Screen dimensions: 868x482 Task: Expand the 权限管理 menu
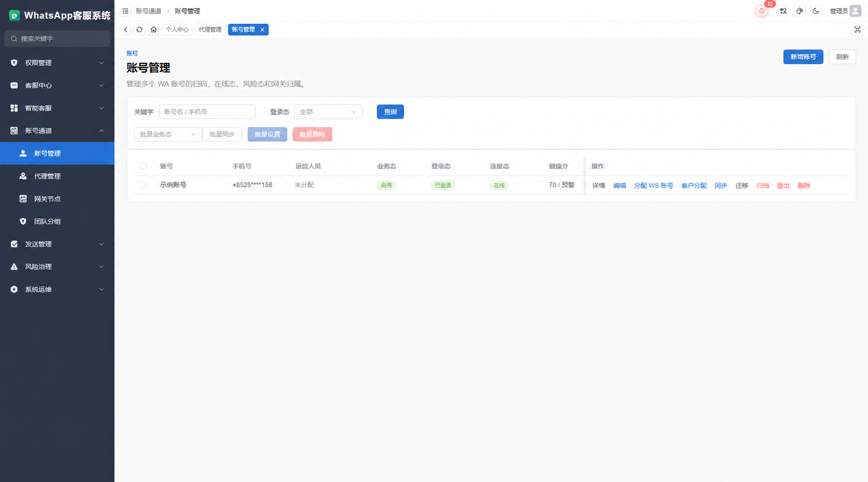tap(57, 63)
